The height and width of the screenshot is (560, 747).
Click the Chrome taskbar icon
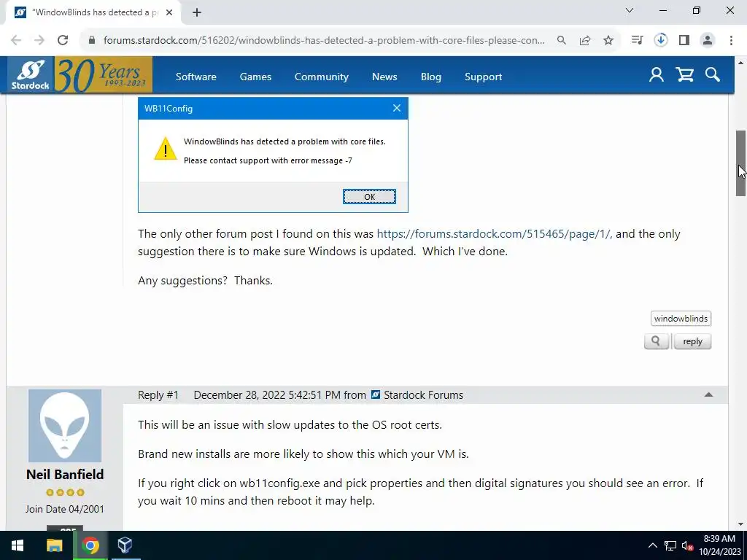pyautogui.click(x=90, y=545)
